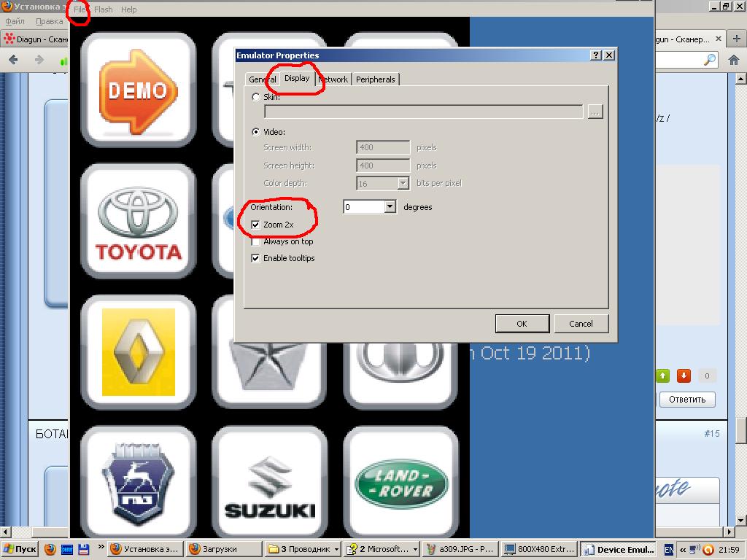
Task: Click the Пуск start button
Action: coord(20,549)
